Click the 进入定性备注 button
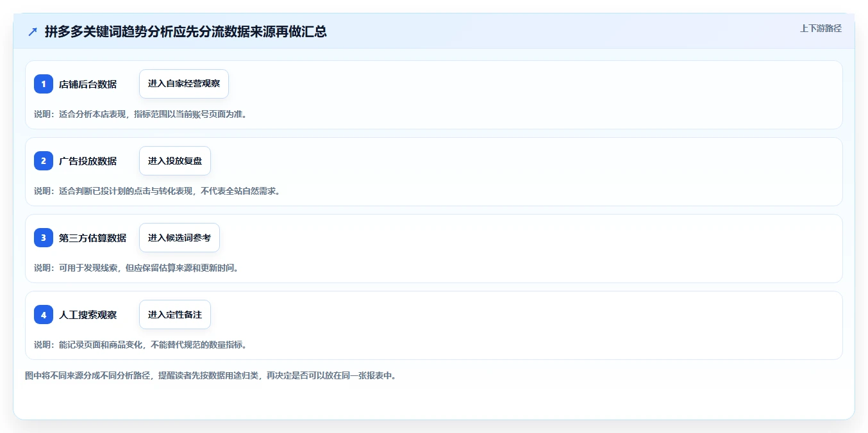This screenshot has height=433, width=868. tap(175, 315)
